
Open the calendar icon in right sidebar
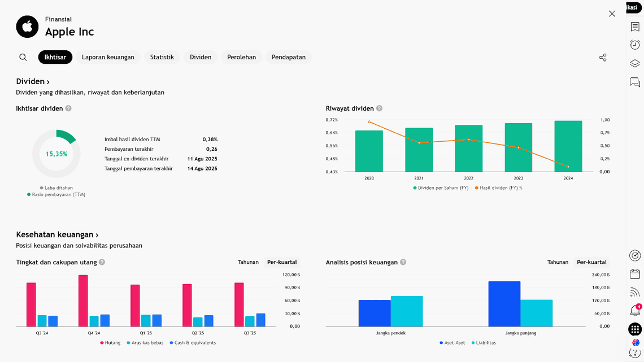point(635,274)
